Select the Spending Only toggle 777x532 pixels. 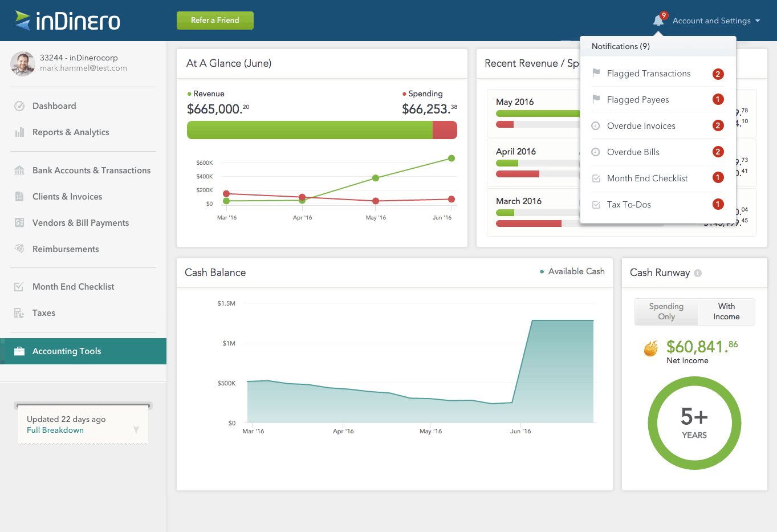666,312
